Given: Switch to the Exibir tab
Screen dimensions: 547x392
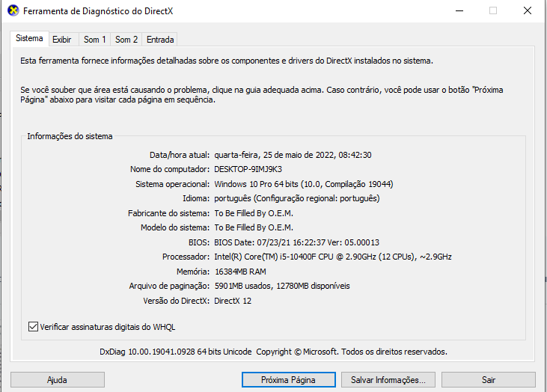Looking at the screenshot, I should tap(62, 40).
